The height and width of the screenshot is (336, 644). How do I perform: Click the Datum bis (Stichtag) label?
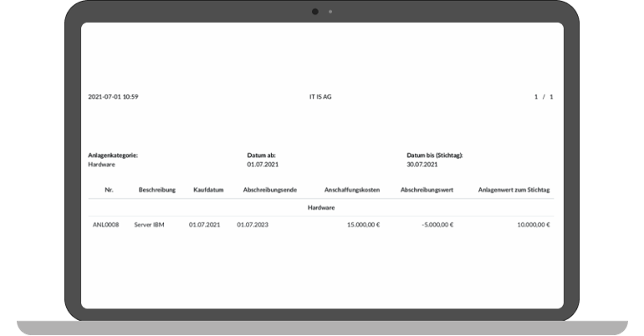[x=434, y=155]
